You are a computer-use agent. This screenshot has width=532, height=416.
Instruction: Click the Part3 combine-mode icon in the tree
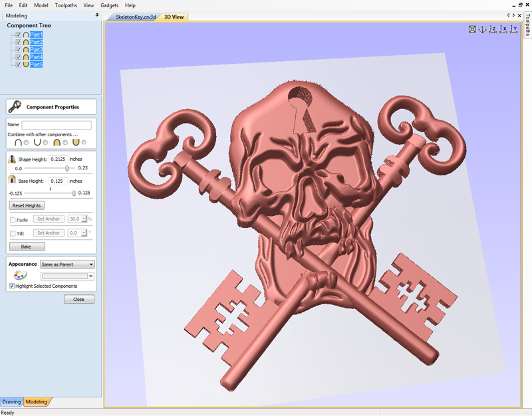[x=26, y=49]
